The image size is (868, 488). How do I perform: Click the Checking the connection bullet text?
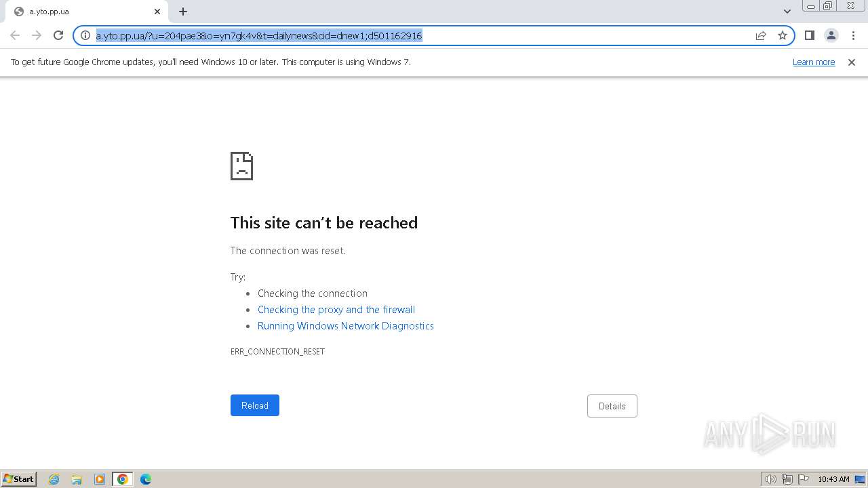point(313,293)
